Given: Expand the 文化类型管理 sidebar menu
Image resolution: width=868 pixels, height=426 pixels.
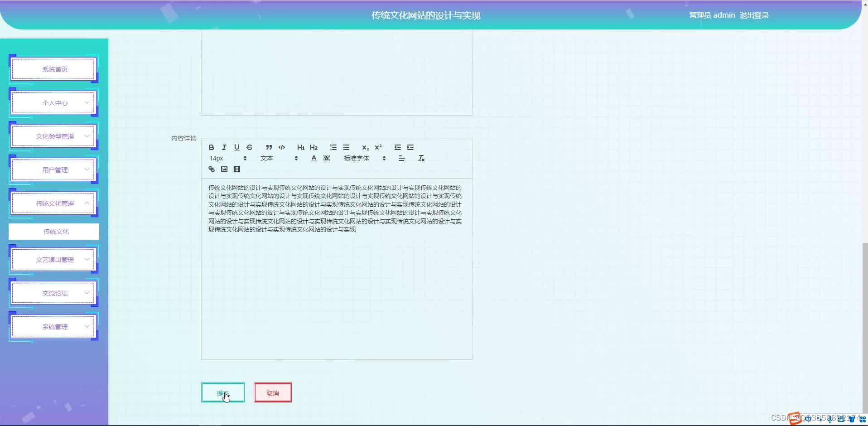Looking at the screenshot, I should click(x=54, y=136).
